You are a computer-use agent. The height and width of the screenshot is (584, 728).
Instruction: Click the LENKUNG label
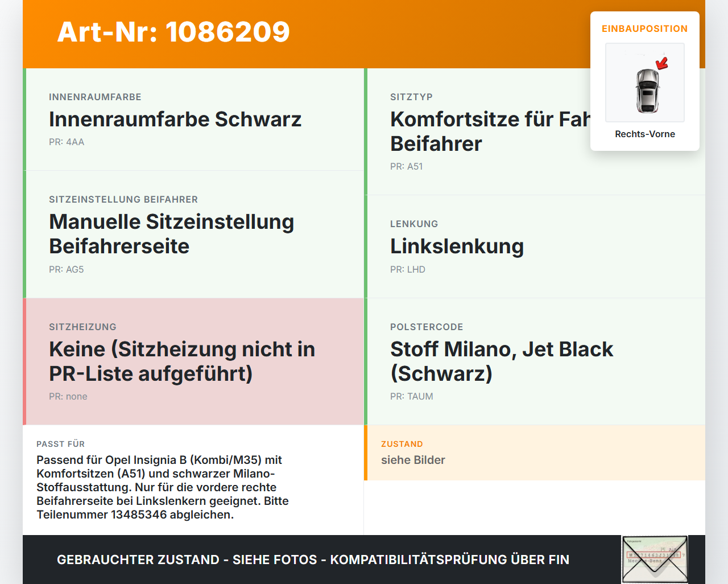pos(414,224)
